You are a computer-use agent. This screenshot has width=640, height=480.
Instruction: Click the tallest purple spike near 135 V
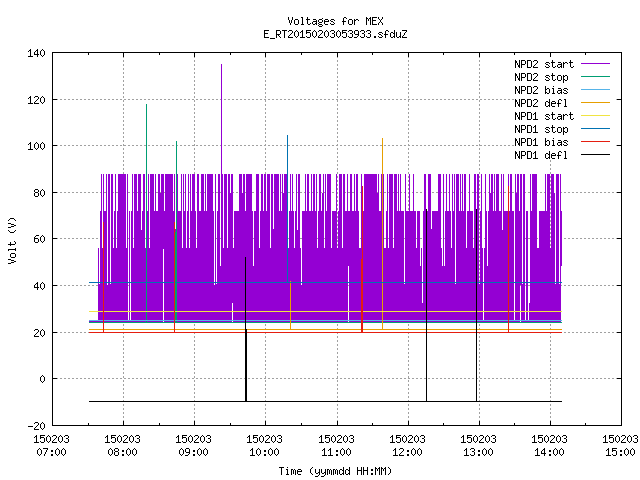222,118
